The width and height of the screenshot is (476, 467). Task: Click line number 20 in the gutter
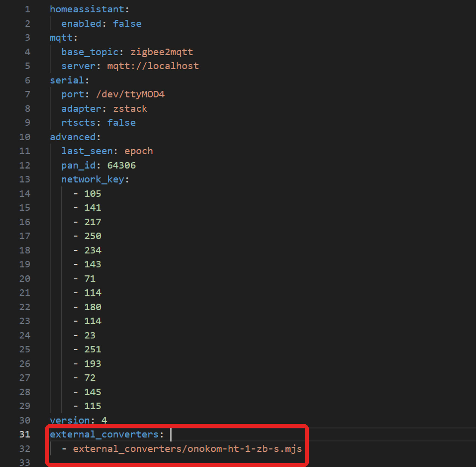(25, 279)
